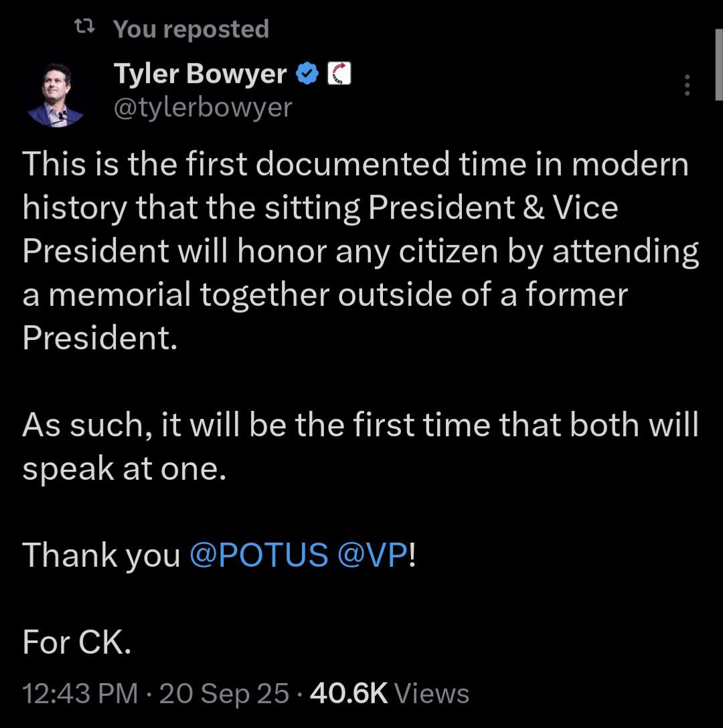
Task: Tap the blue verified checkmark badge
Action: coord(308,74)
